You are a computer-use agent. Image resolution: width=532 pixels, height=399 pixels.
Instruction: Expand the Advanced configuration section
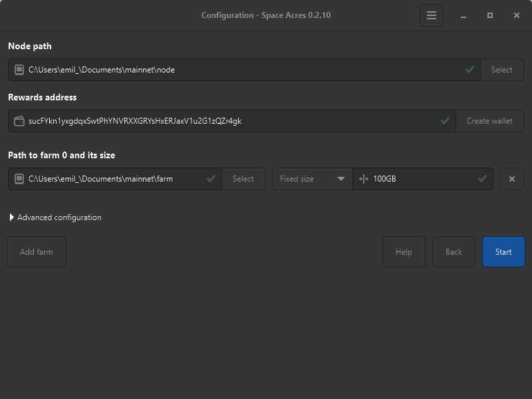pyautogui.click(x=55, y=217)
